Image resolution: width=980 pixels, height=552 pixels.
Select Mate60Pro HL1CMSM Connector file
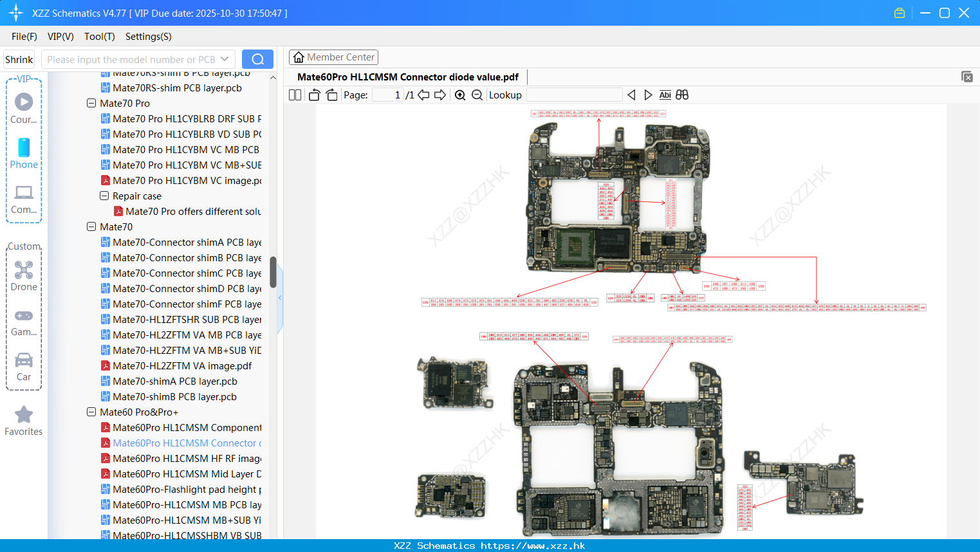[x=181, y=443]
